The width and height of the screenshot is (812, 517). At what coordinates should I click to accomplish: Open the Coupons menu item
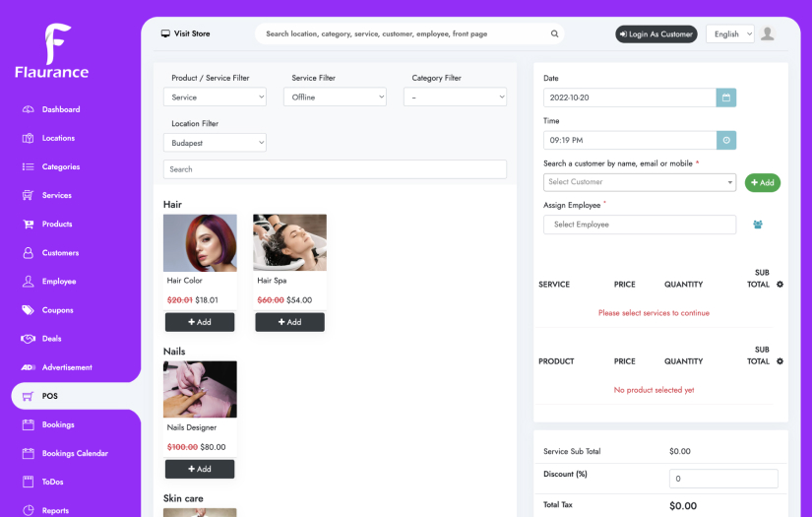click(57, 310)
